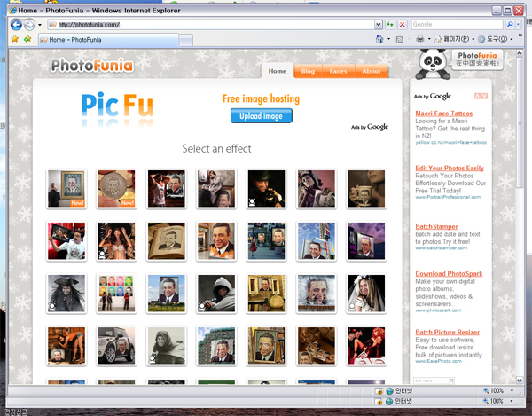
Task: Choose the silver coin effect marked New
Action: [x=116, y=189]
